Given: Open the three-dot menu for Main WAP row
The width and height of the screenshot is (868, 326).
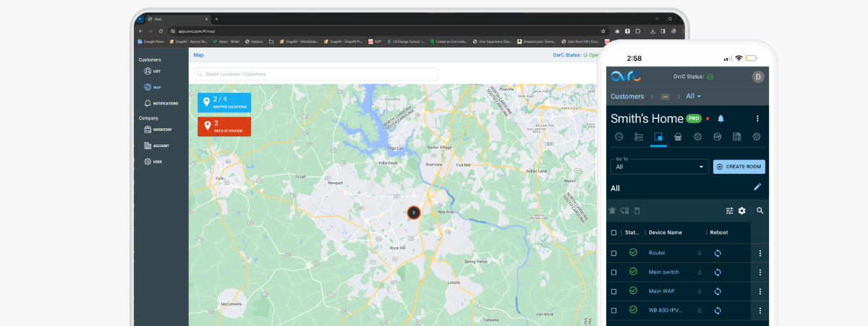Looking at the screenshot, I should click(x=760, y=291).
